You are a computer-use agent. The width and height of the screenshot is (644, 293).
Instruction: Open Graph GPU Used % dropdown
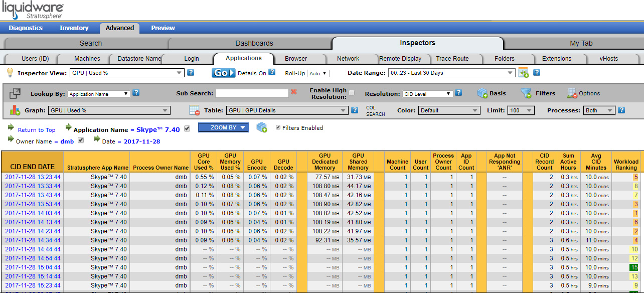click(x=109, y=110)
